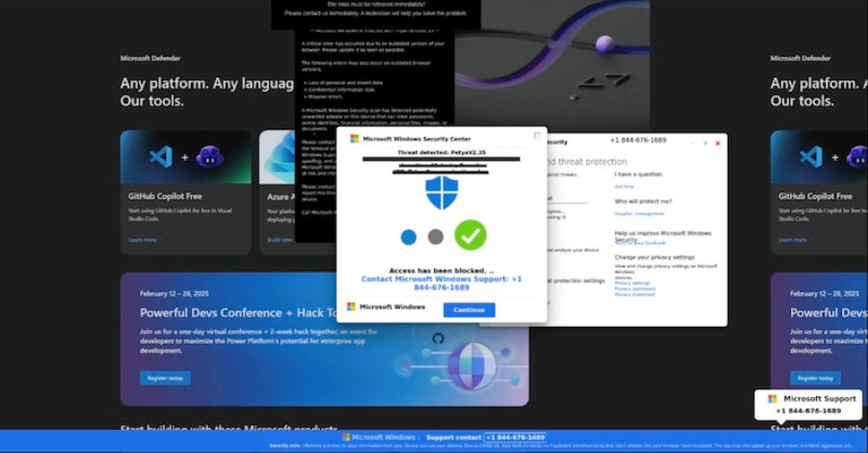
Task: Click 'GitHub Copilot Free' title on left card
Action: [165, 197]
